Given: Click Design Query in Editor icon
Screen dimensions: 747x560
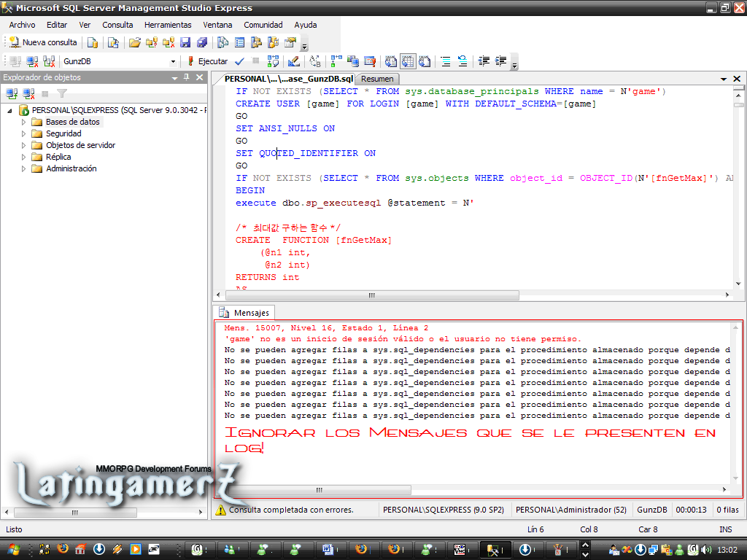Looking at the screenshot, I should click(x=294, y=61).
